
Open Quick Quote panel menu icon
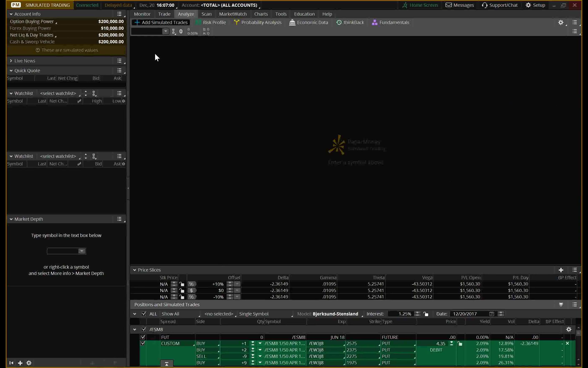[119, 70]
